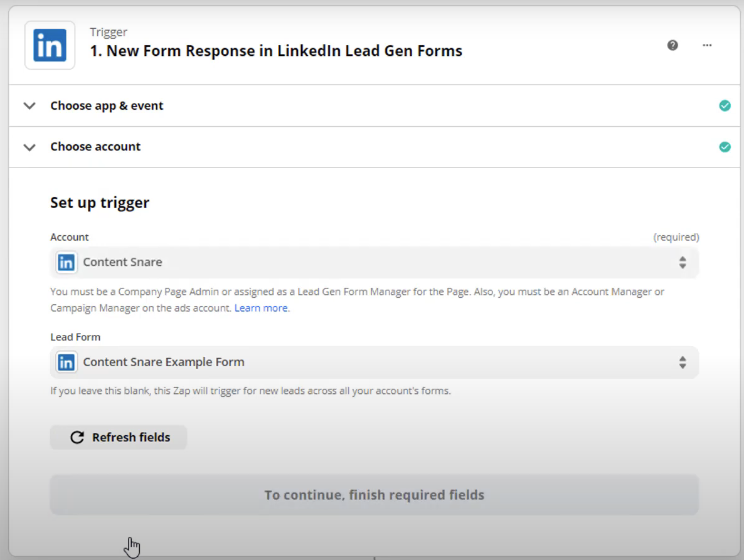Screen dimensions: 744x560
Task: Click the (required) label
Action: click(x=676, y=237)
